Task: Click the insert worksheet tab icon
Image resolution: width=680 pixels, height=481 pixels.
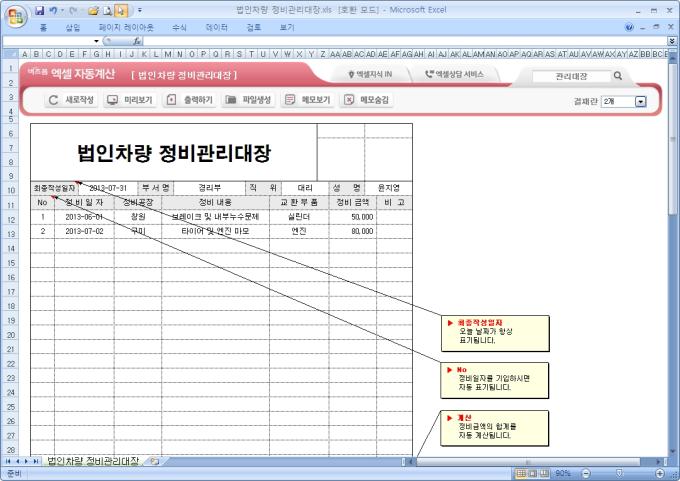Action: coord(154,461)
